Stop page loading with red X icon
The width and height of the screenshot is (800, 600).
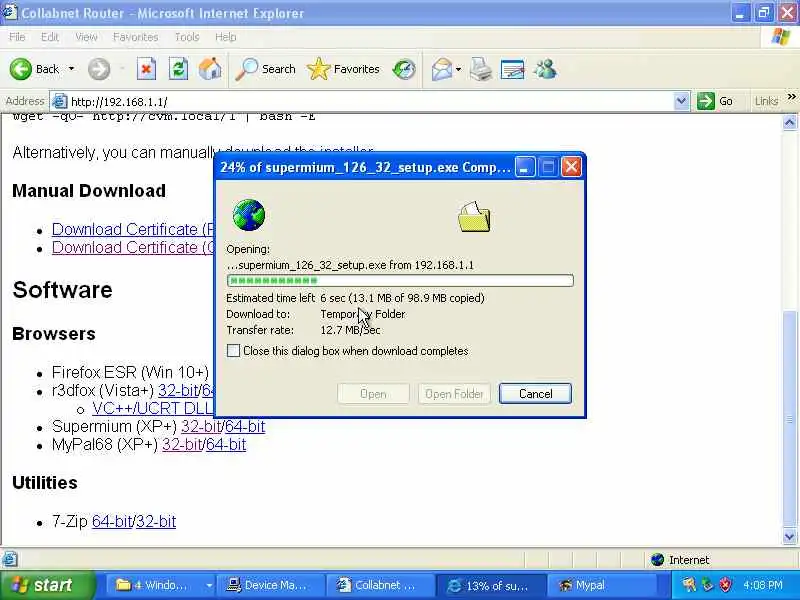tap(146, 69)
